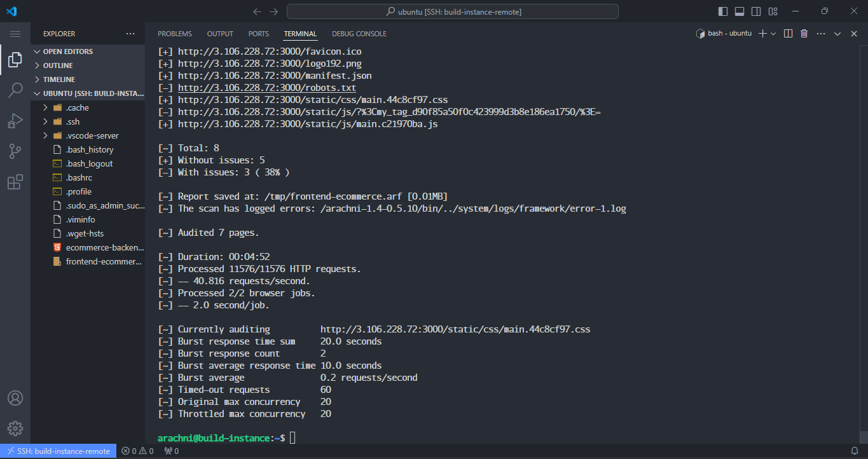The width and height of the screenshot is (868, 459).
Task: Open the .sudo_as_admin_successful file
Action: (x=88, y=205)
